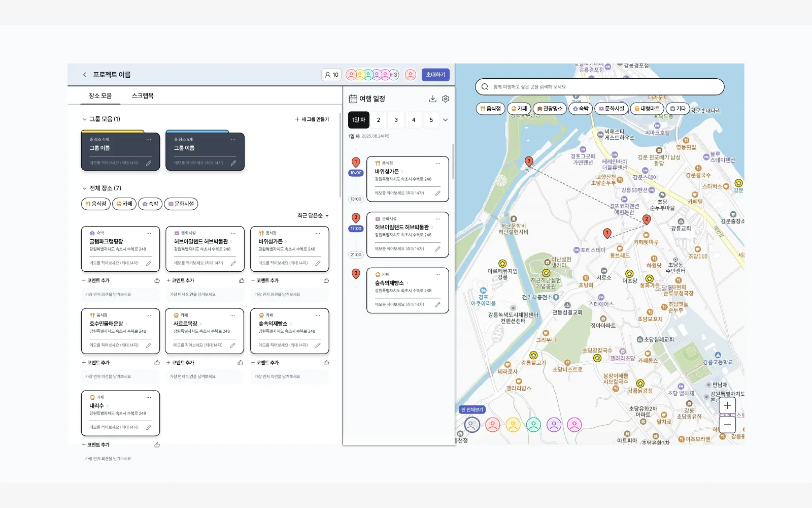Select the gray all-users pin filter avatar
This screenshot has height=508, width=812.
pos(472,425)
